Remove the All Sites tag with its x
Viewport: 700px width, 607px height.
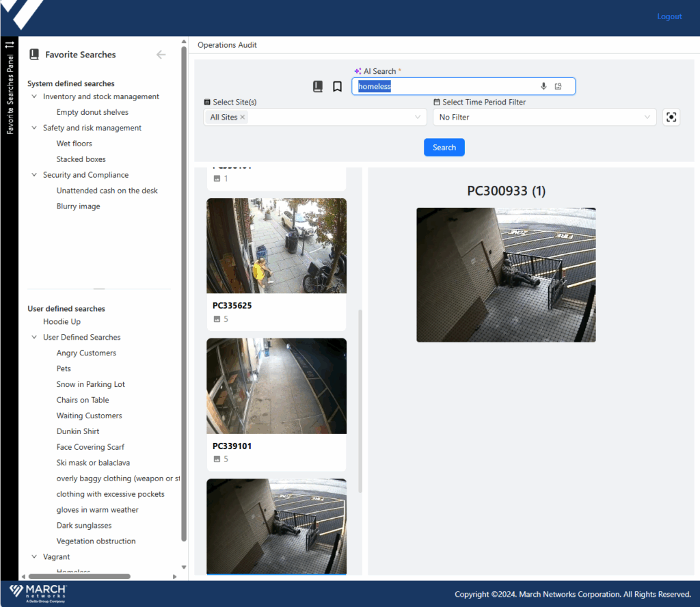[243, 118]
